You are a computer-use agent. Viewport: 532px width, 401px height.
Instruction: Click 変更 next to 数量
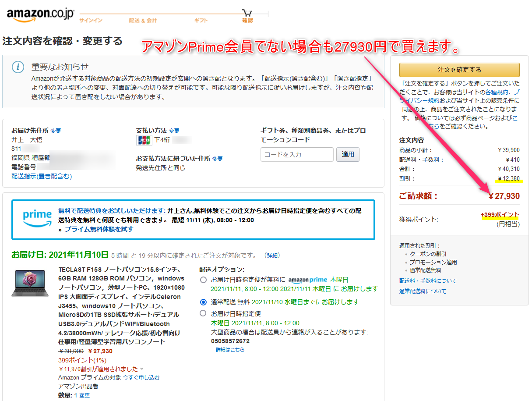point(85,395)
